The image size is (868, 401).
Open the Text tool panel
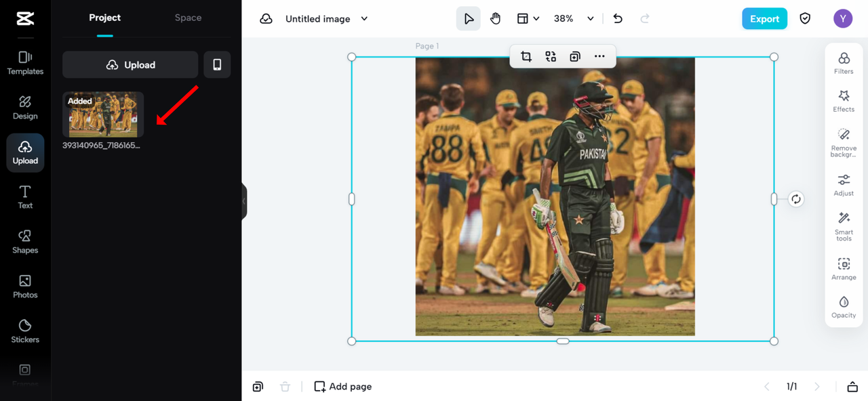(25, 197)
